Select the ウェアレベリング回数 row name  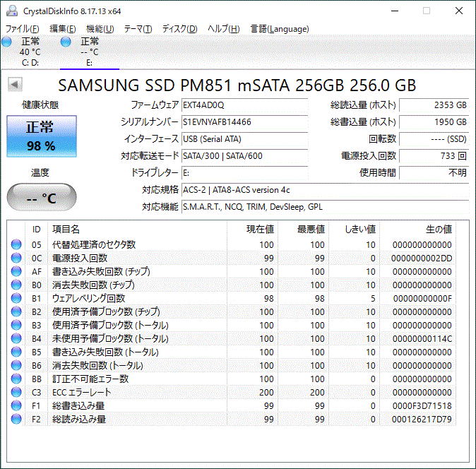(x=89, y=298)
